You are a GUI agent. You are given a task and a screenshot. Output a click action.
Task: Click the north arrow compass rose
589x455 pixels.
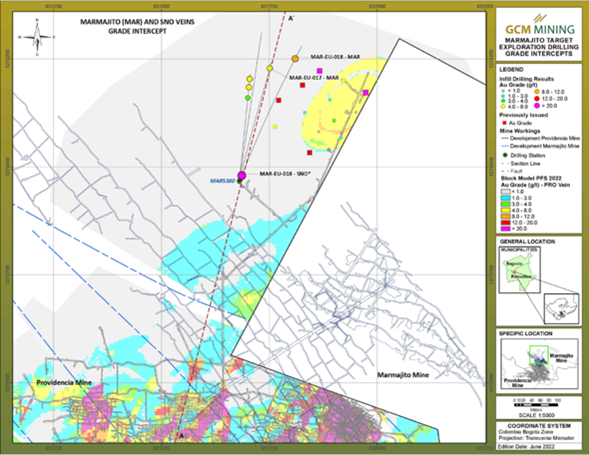pos(37,37)
